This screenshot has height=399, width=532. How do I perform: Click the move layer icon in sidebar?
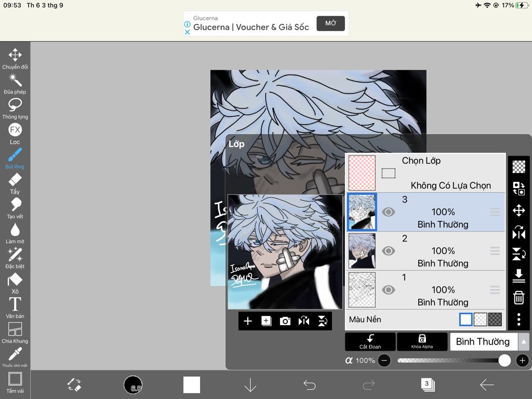click(x=519, y=210)
